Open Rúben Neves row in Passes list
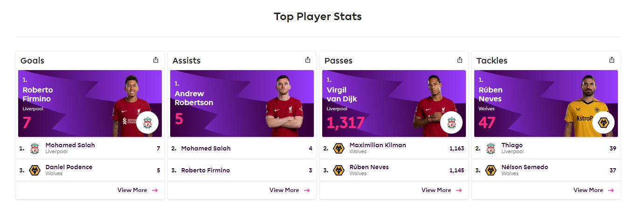 [x=394, y=170]
